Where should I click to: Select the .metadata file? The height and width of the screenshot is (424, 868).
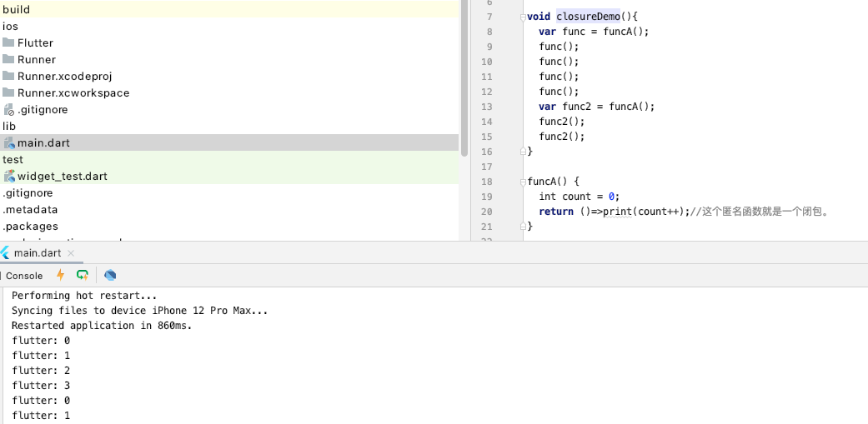229,209
